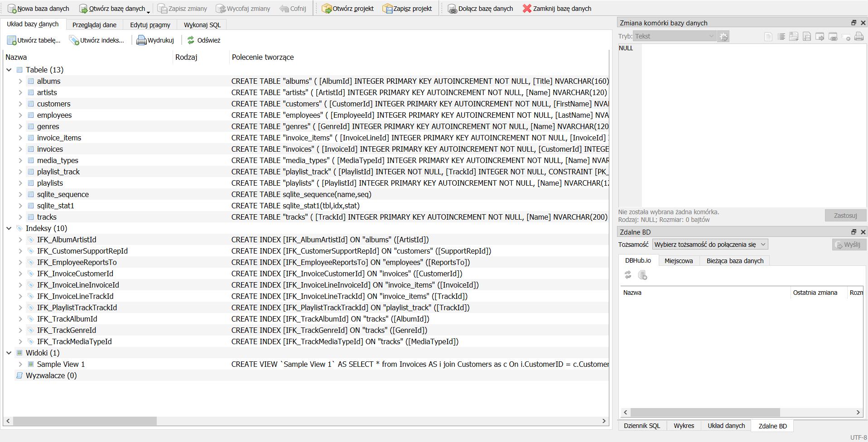868x442 pixels.
Task: Switch to the Wykonaj SQL tab
Action: point(202,25)
